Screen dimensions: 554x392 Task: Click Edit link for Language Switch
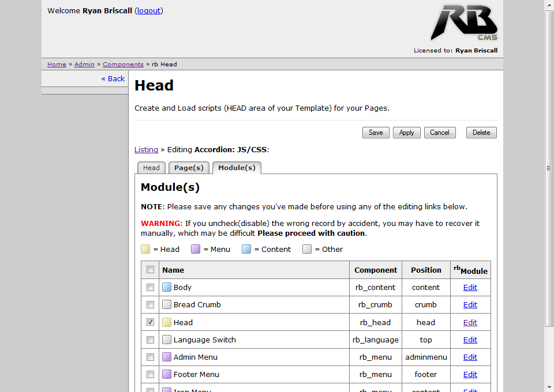[x=470, y=340]
